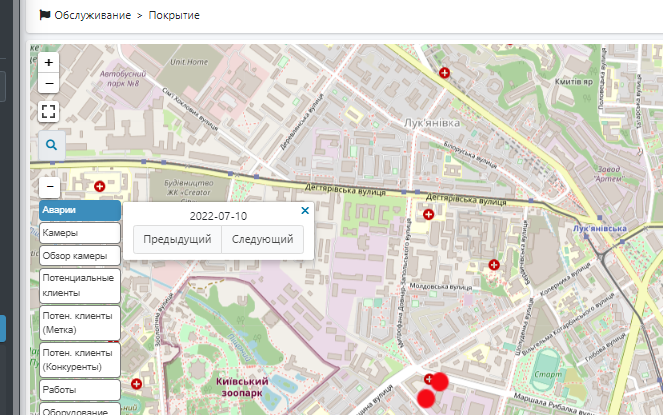
Task: Toggle the Обзор камеры layer
Action: coord(80,255)
